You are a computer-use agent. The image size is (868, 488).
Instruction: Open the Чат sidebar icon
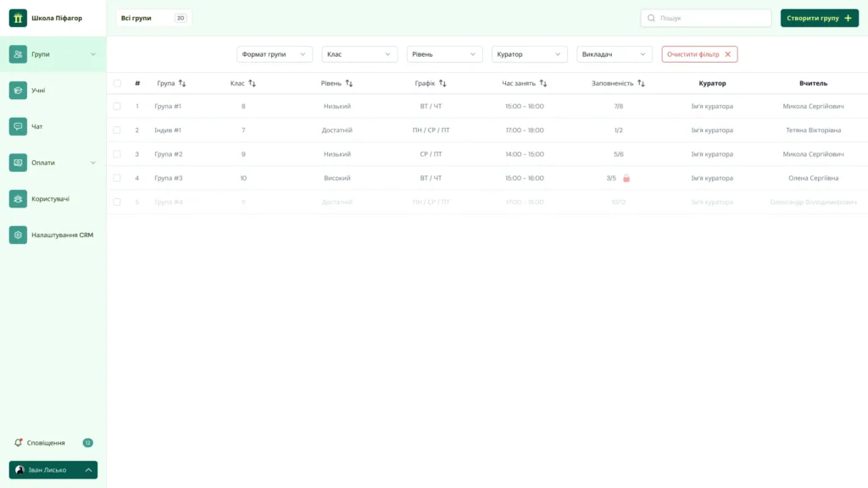click(18, 126)
